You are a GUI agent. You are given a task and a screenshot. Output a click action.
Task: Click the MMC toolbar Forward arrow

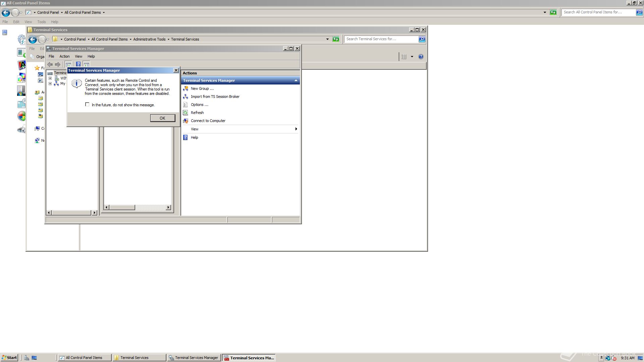coord(58,64)
